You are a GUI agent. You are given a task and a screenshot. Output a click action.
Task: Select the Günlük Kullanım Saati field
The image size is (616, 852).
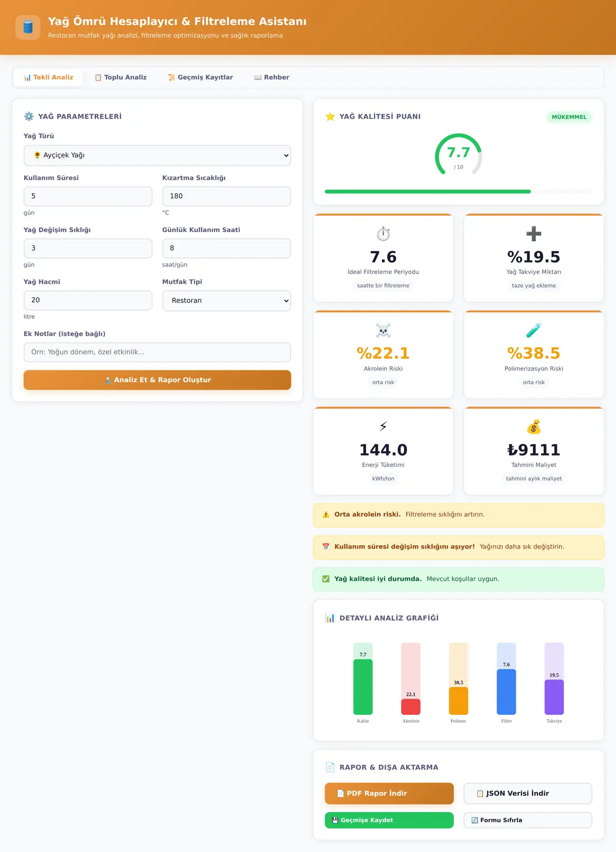(x=226, y=249)
